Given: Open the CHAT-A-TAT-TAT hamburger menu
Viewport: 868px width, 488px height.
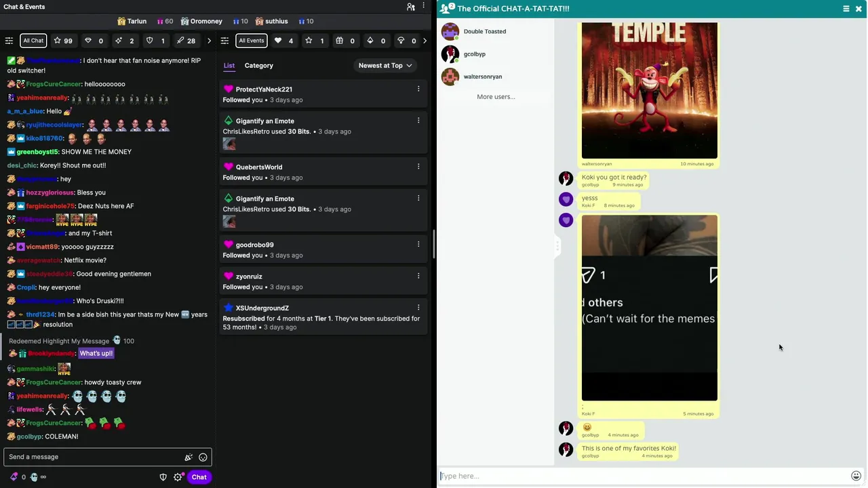Looking at the screenshot, I should coord(846,9).
